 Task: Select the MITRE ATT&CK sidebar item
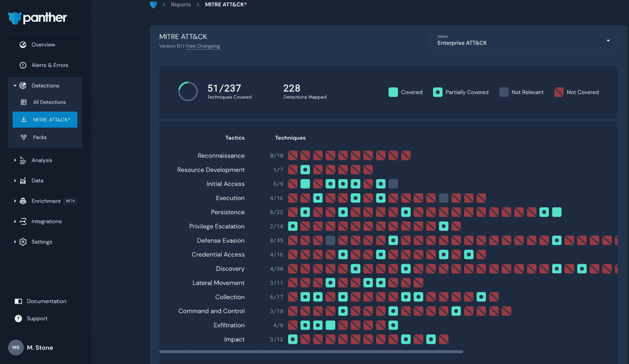tap(45, 120)
